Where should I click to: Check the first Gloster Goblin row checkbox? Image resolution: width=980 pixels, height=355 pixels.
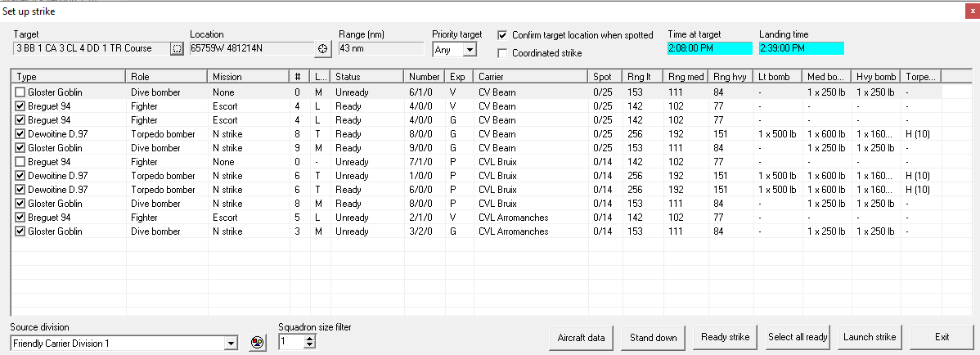coord(20,92)
